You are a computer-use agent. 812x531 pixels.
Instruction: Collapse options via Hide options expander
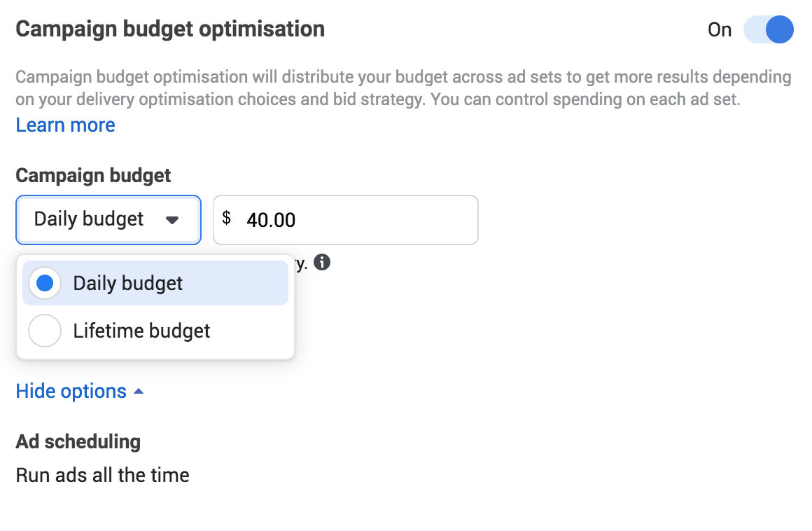point(80,391)
